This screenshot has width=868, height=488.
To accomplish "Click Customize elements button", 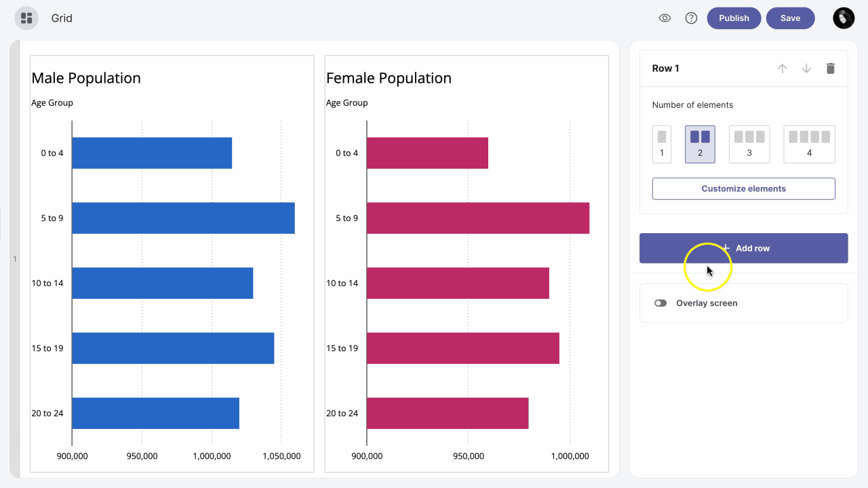I will tap(743, 188).
